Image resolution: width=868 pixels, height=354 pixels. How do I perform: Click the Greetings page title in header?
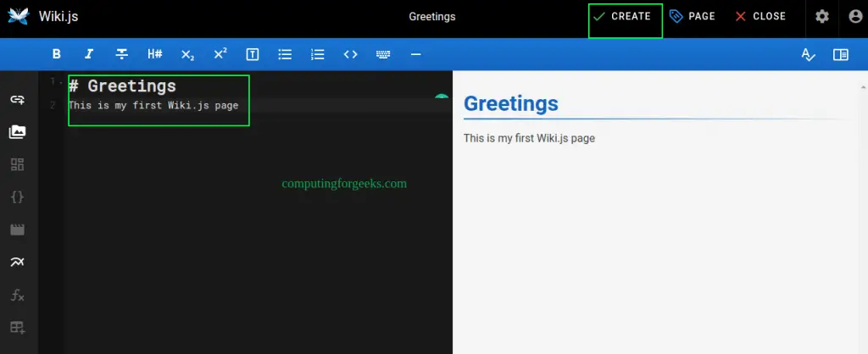coord(431,17)
